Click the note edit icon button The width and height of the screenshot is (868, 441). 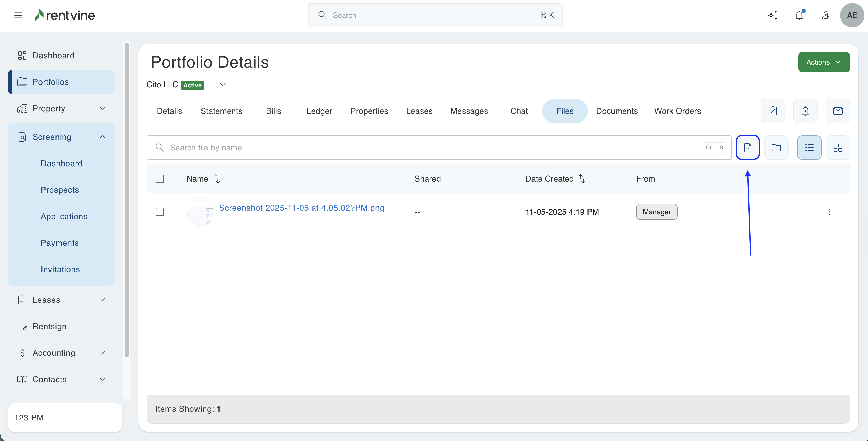(x=772, y=111)
